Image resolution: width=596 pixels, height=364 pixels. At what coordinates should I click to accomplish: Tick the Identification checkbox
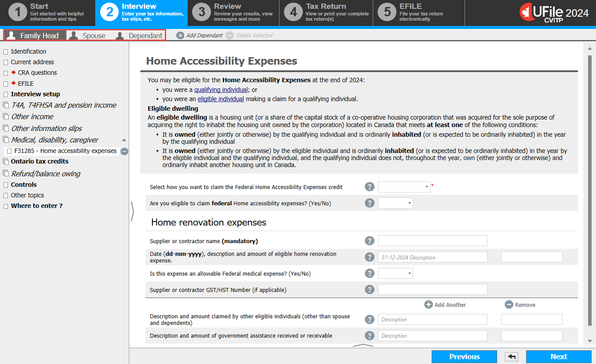6,52
